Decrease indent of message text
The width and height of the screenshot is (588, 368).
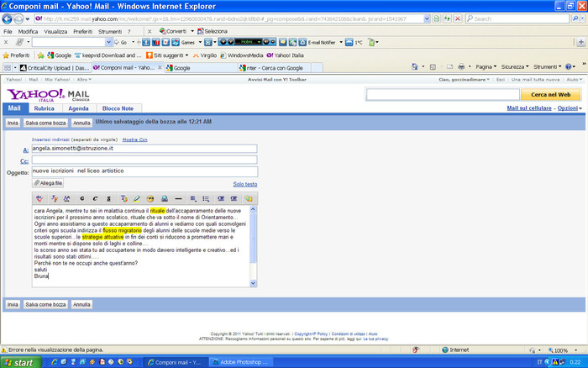coord(221,198)
